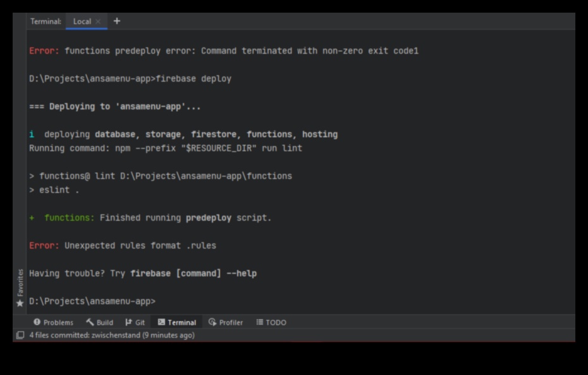
Task: Toggle the Terminal tool window
Action: coord(177,323)
